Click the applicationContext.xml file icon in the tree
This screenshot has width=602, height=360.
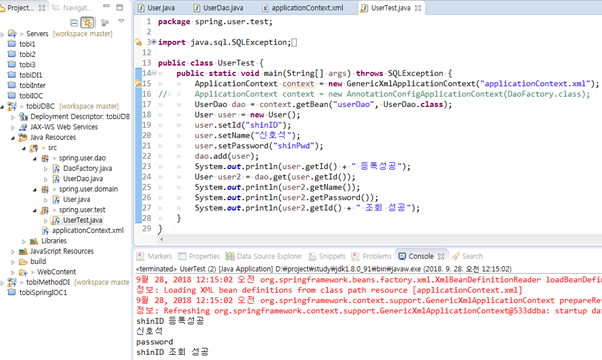[45, 231]
